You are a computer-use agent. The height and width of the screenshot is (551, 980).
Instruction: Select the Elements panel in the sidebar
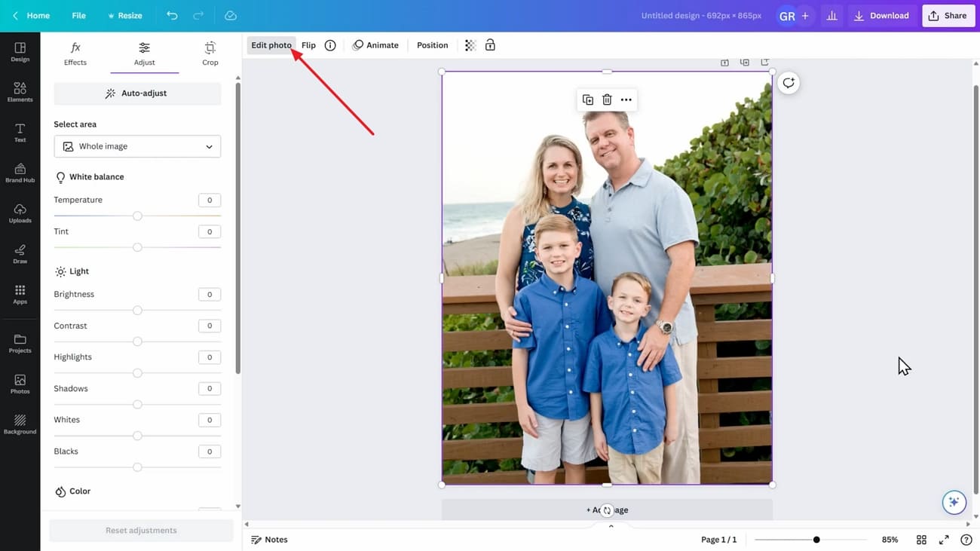pos(20,90)
